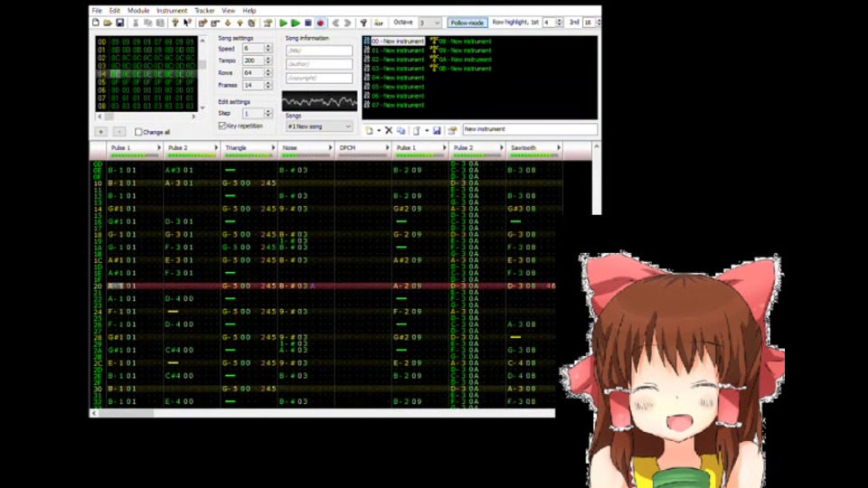
Task: Open the View menu
Action: (228, 11)
